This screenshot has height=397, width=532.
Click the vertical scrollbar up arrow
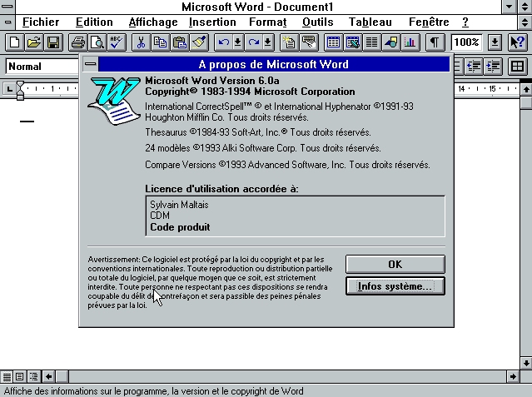(x=526, y=90)
